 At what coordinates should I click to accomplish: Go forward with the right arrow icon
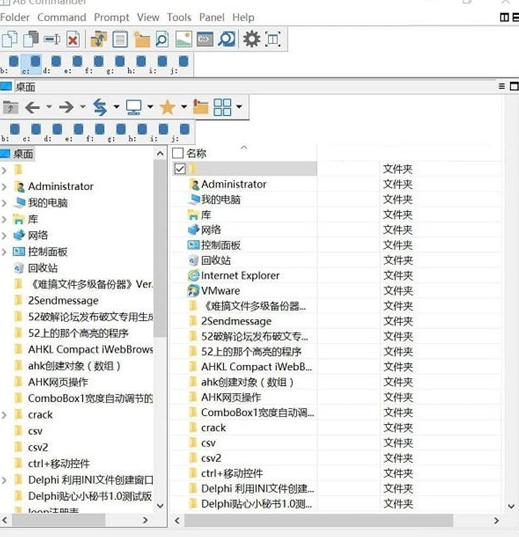click(66, 108)
